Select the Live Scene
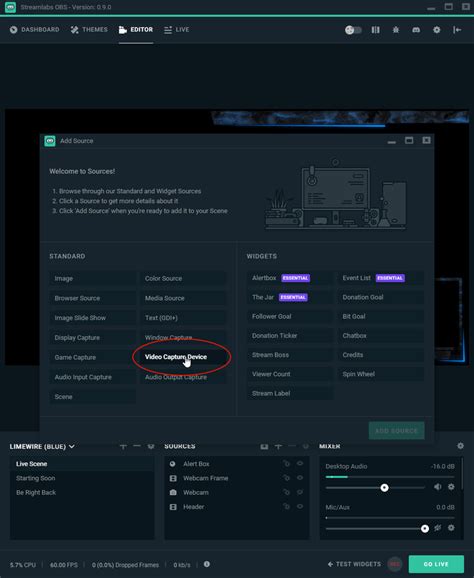Image resolution: width=474 pixels, height=578 pixels. [82, 464]
